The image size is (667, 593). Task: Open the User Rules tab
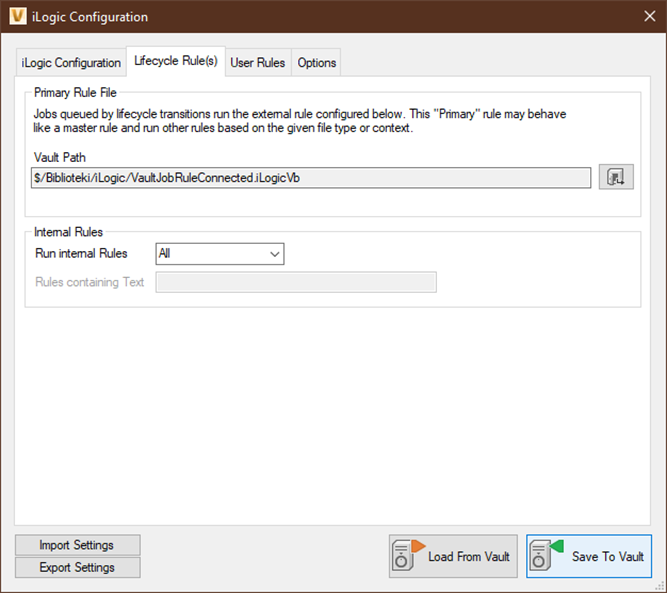click(x=257, y=62)
